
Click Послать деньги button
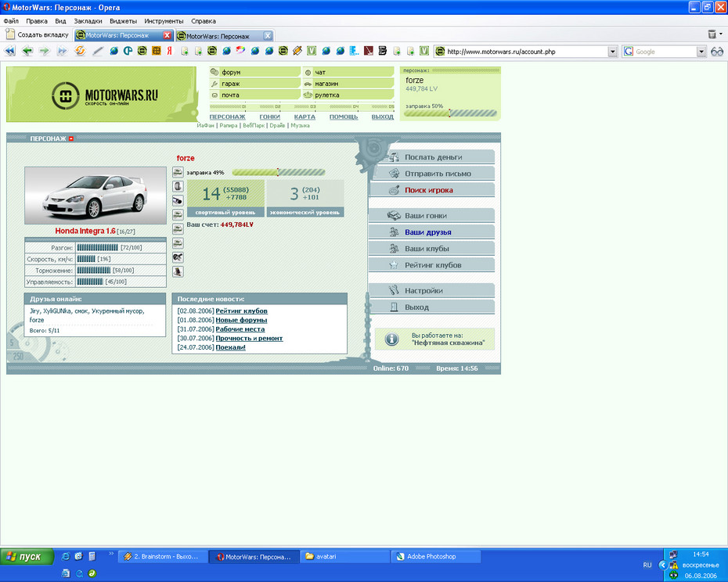[433, 157]
